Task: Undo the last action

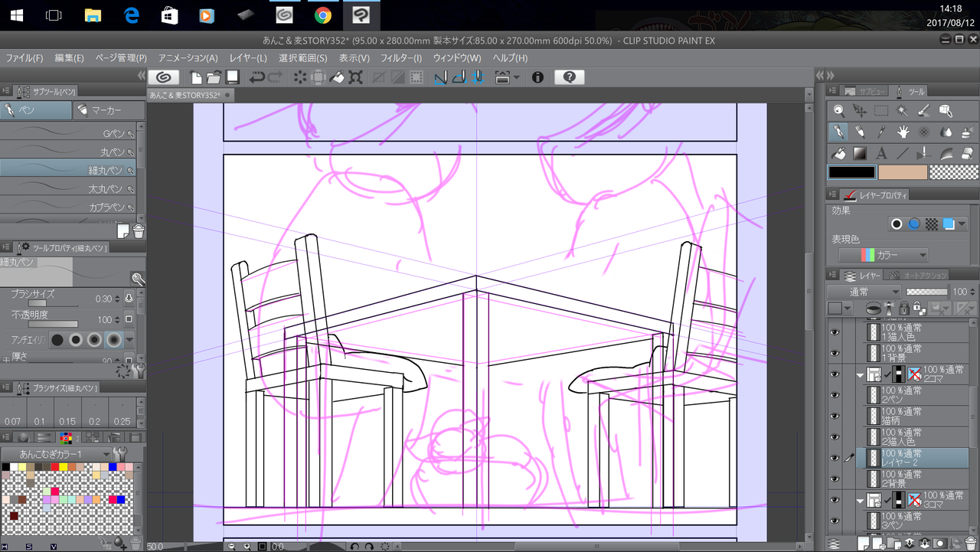Action: [x=257, y=77]
